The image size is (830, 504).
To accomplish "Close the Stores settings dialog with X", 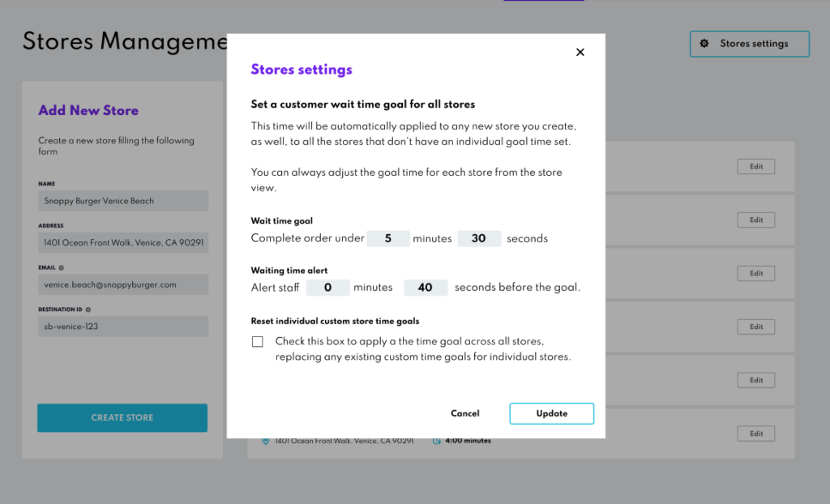I will pyautogui.click(x=580, y=53).
